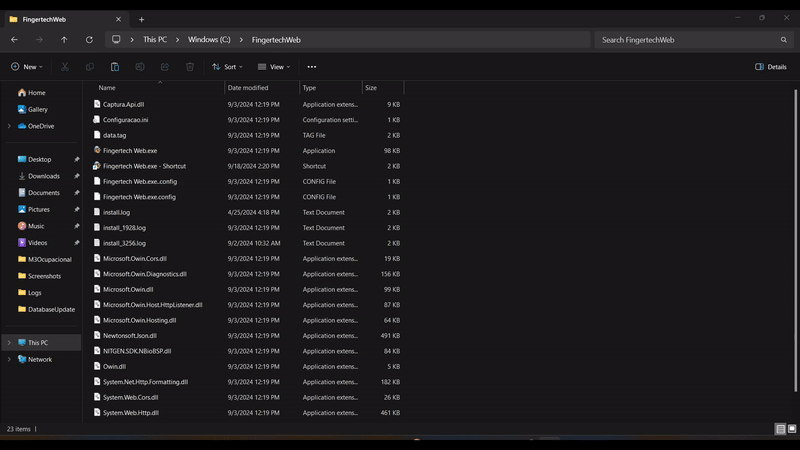Select the Microsoft.Owin.Cors.dll file
Screen dimensions: 800x450
(135, 259)
